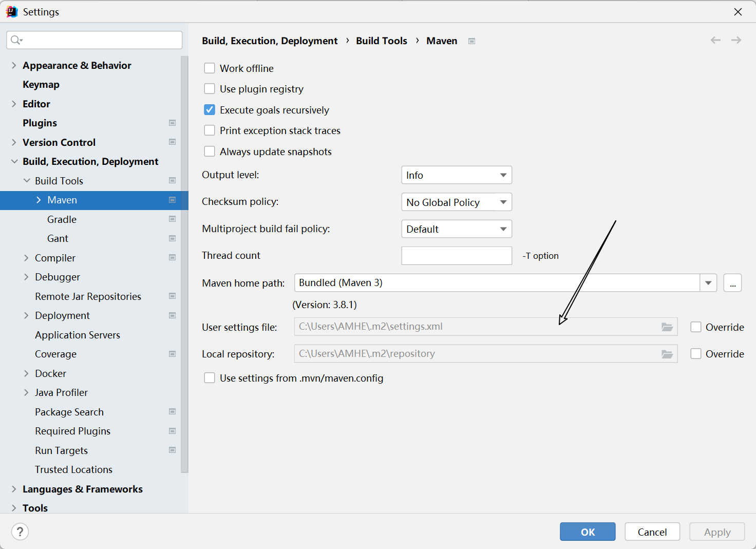
Task: Click project-level icon beside Version Control
Action: click(x=173, y=142)
